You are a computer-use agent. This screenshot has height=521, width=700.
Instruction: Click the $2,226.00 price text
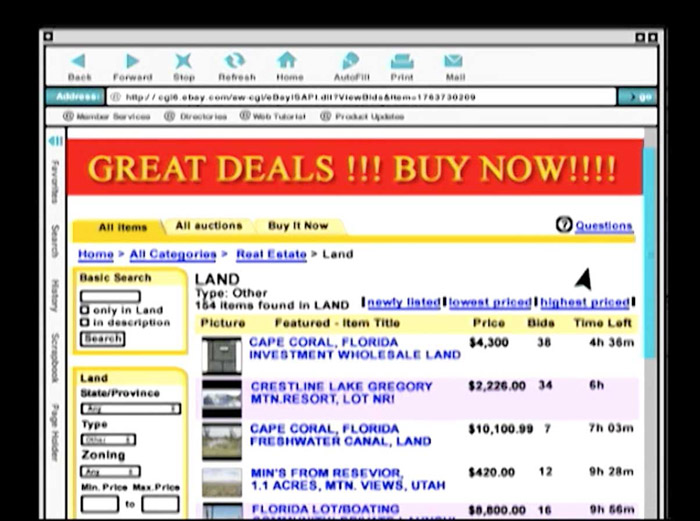pyautogui.click(x=497, y=386)
